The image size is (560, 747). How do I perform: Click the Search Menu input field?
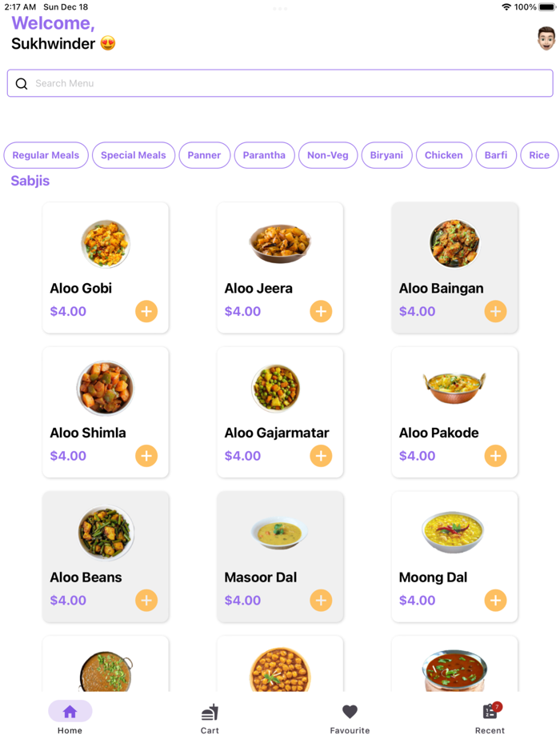tap(280, 83)
